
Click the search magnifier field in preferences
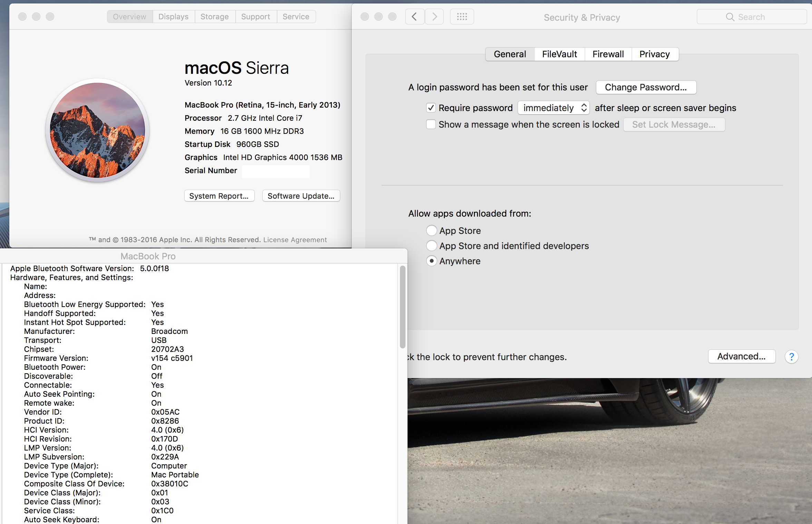751,17
